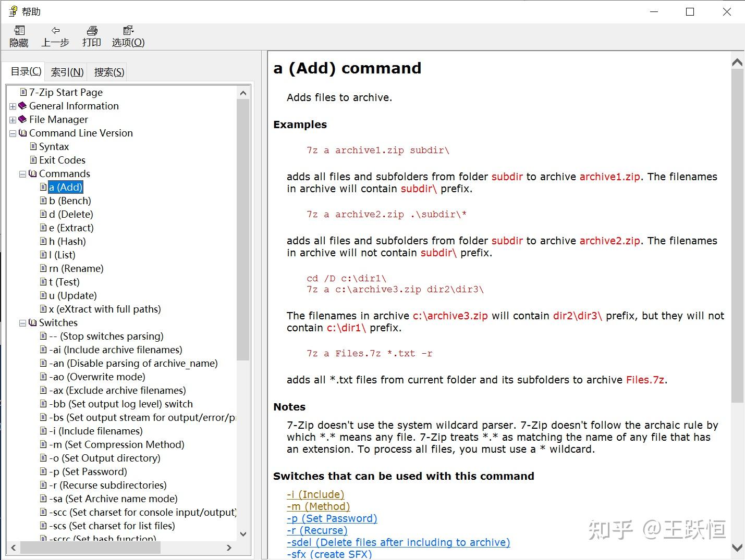Click the tree panel scroll down arrow
Image resolution: width=745 pixels, height=560 pixels.
pyautogui.click(x=243, y=534)
